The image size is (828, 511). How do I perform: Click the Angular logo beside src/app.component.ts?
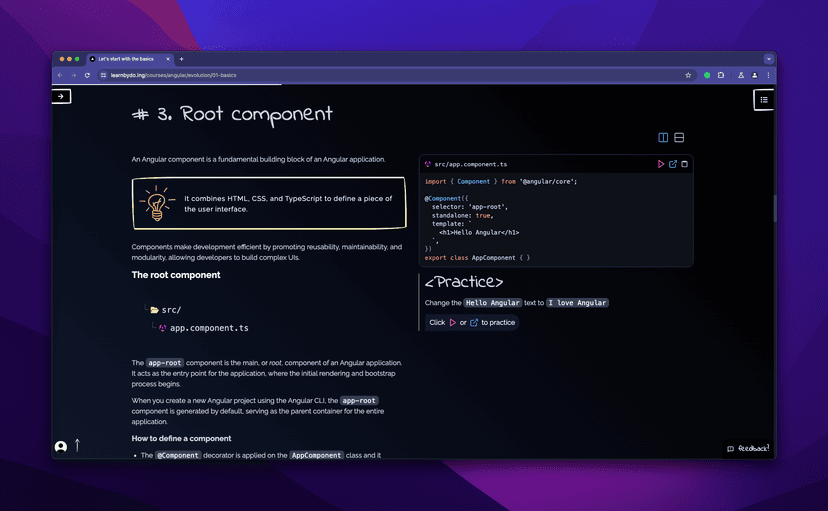pos(428,164)
